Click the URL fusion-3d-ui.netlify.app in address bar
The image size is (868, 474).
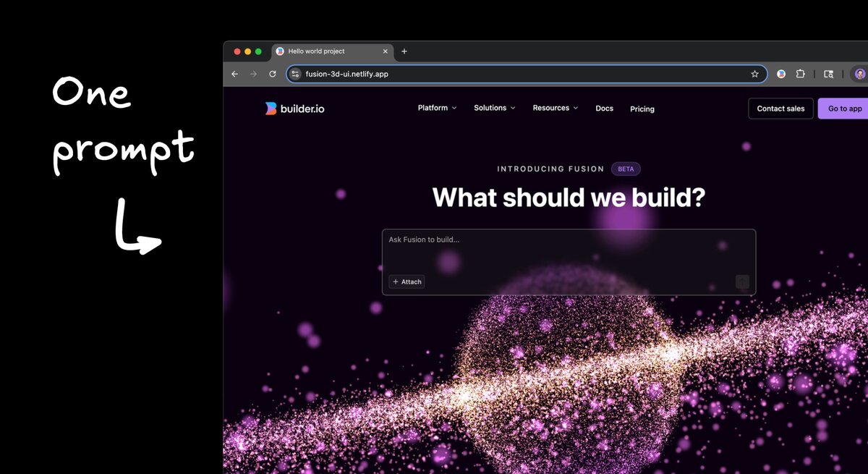[346, 74]
